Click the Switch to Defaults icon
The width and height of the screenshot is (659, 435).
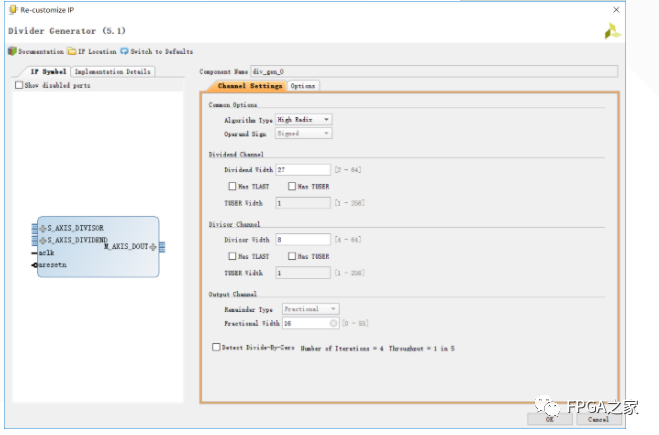coord(125,51)
